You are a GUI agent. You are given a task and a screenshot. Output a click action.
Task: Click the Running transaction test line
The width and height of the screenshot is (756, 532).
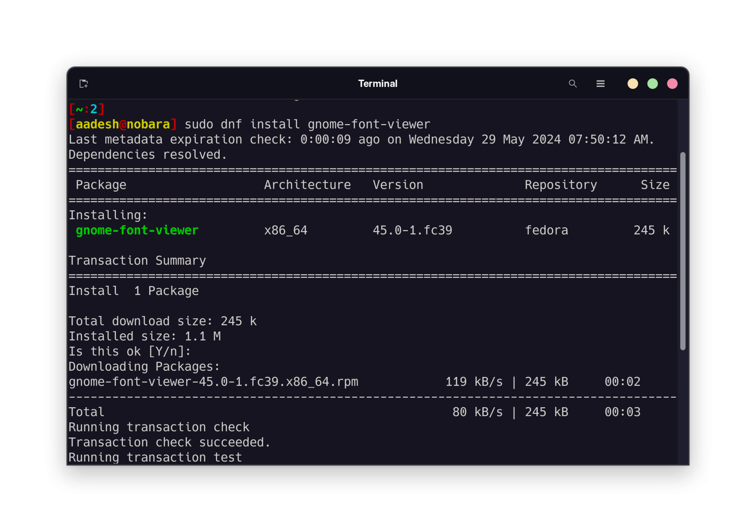click(x=155, y=457)
